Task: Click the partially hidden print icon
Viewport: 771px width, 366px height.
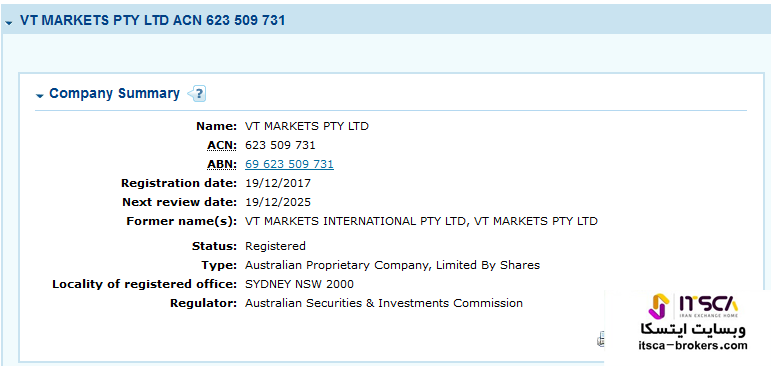Action: tap(600, 339)
